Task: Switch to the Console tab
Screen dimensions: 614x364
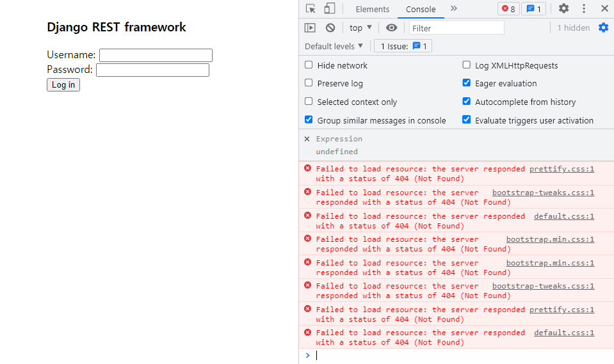Action: [x=421, y=9]
